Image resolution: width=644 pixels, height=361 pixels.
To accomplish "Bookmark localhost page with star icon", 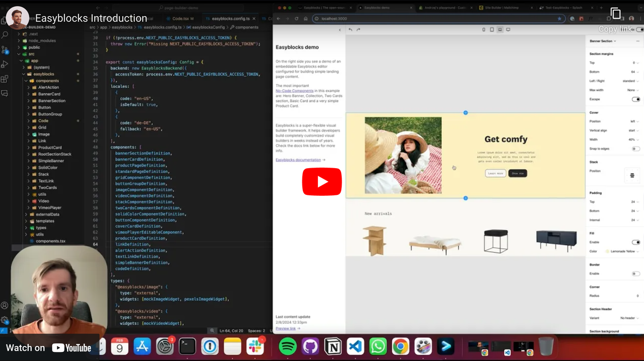I will click(x=559, y=19).
